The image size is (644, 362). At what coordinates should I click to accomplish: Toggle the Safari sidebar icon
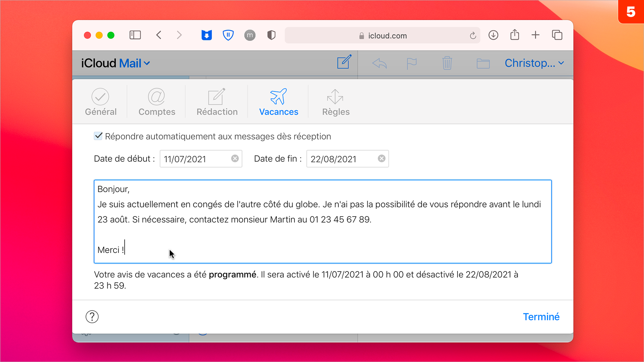click(135, 35)
